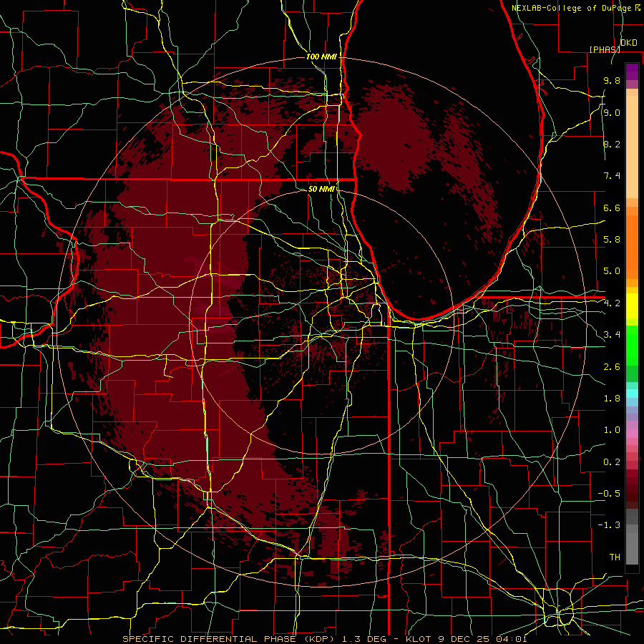Click the 3.4 value on the scale
The image size is (644, 644).
612,335
